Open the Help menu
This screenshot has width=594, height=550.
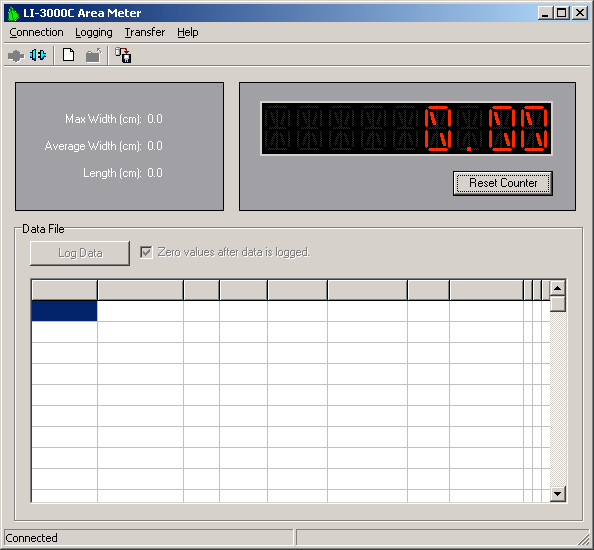(x=188, y=33)
